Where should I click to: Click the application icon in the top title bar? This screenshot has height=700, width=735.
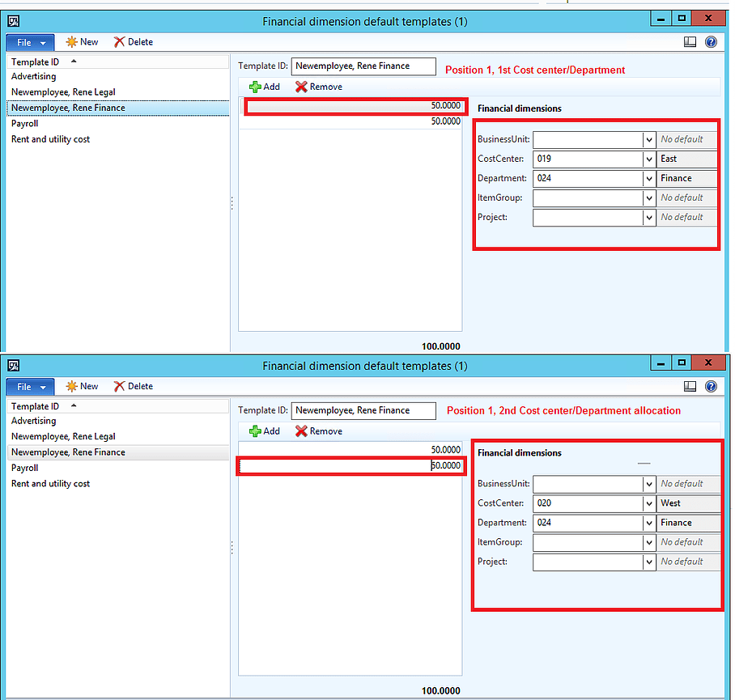coord(12,21)
